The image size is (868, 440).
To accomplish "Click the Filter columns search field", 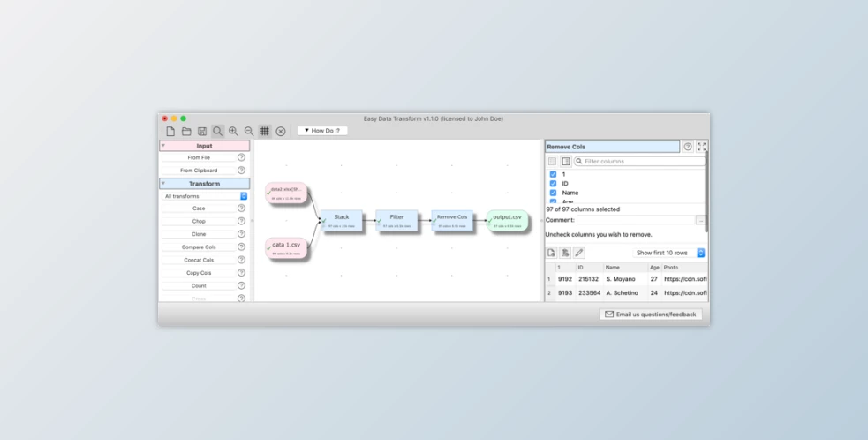I will point(639,162).
